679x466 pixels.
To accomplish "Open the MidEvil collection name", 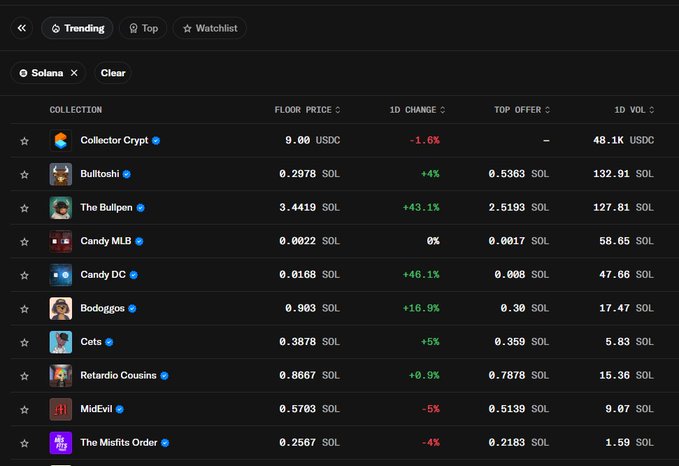I will coord(96,409).
